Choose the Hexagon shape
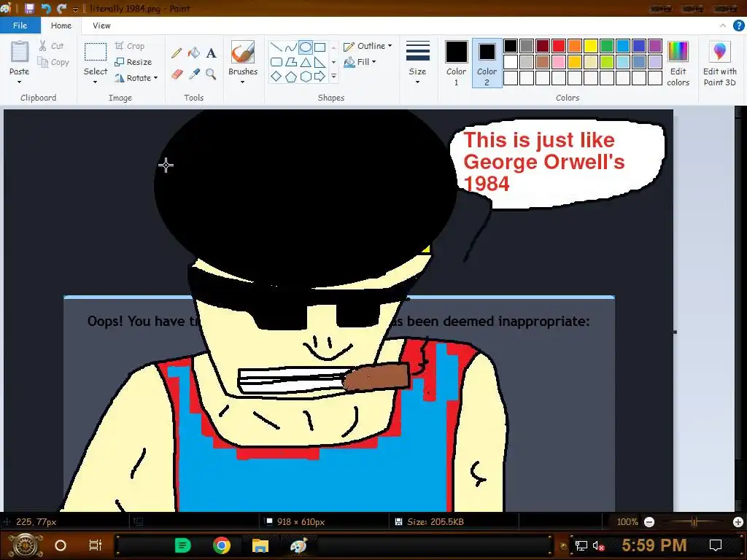 pos(306,76)
